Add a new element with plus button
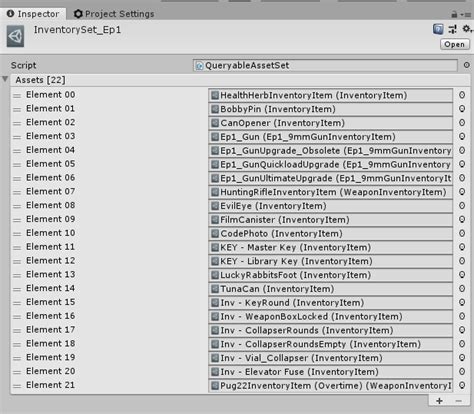Viewport: 474px width, 414px height. click(439, 401)
